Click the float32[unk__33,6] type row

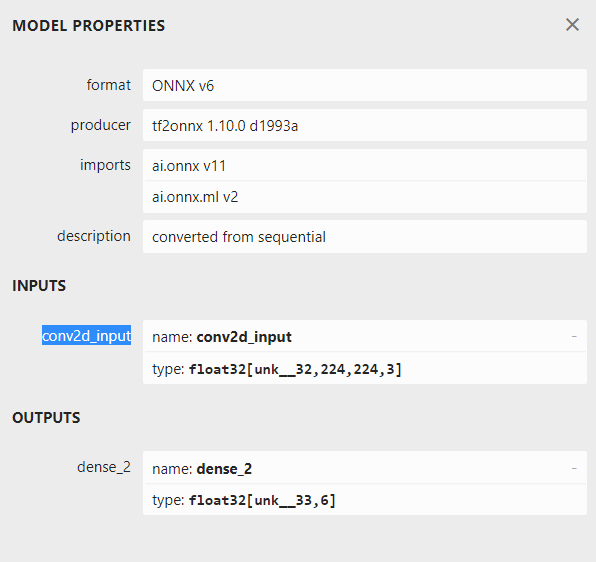(365, 500)
